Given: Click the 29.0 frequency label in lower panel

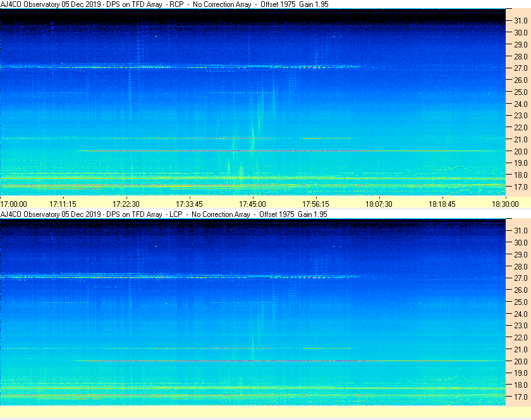Looking at the screenshot, I should pos(520,254).
